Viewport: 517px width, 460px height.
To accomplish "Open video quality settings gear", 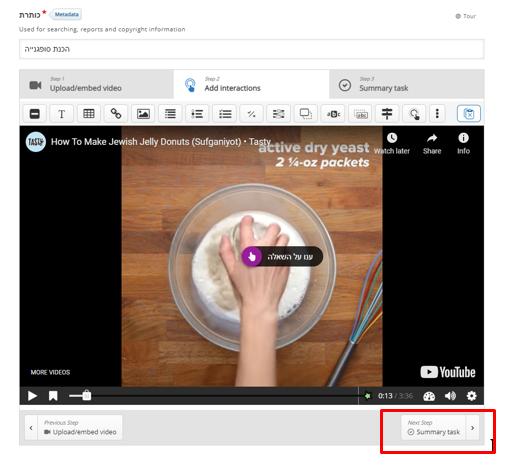I will point(471,396).
